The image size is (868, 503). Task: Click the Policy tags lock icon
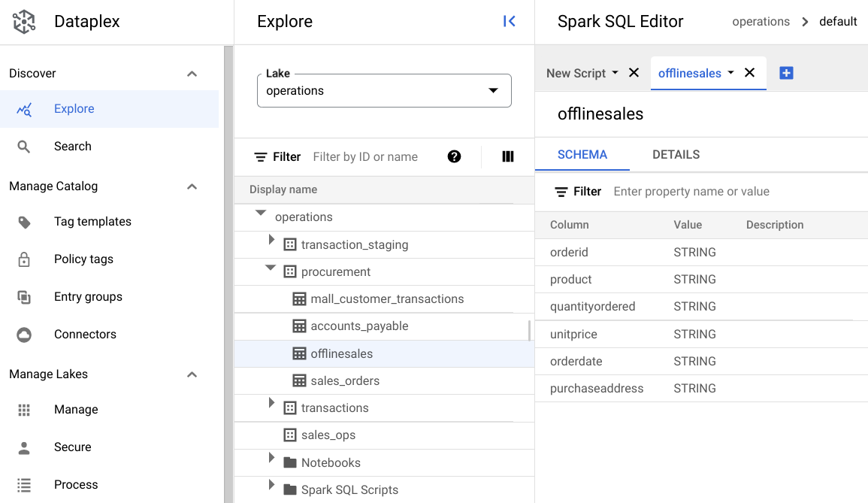click(24, 259)
